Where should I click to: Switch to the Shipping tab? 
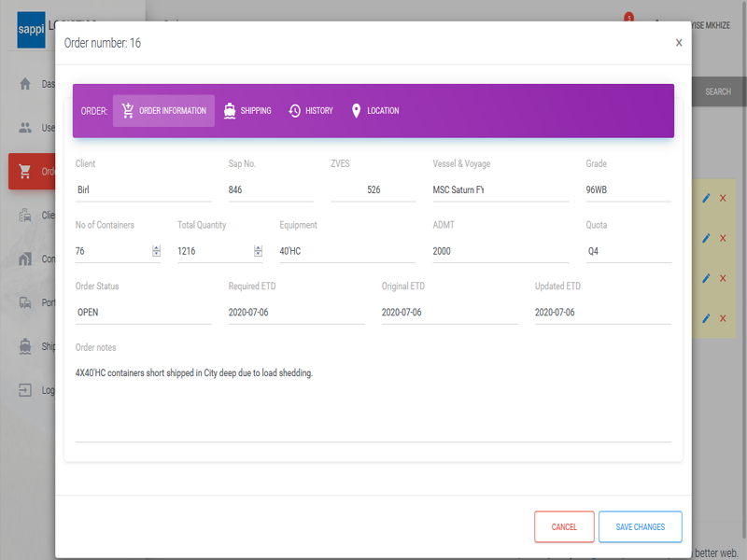(x=247, y=111)
